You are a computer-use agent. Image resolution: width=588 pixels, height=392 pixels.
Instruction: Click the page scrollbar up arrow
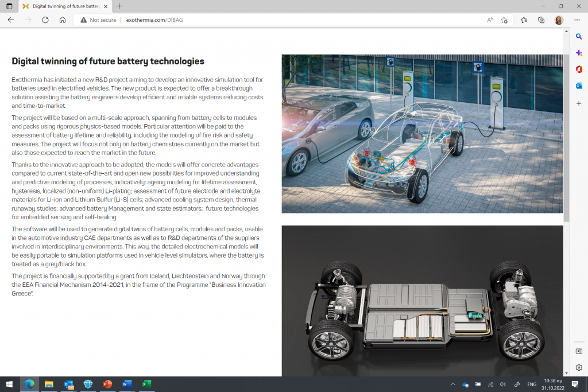click(x=566, y=32)
